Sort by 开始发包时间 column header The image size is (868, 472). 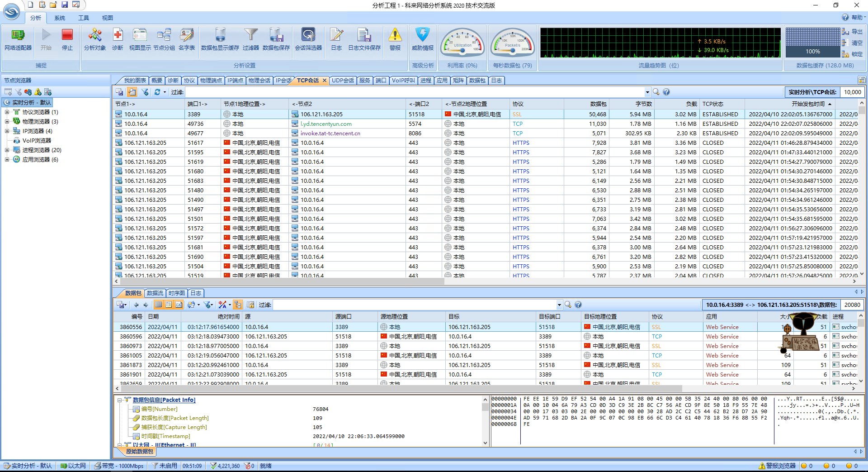click(790, 104)
